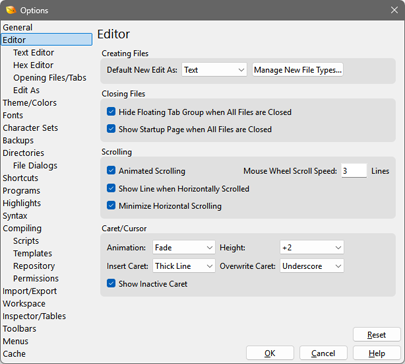
Task: Open Text Editor options page
Action: [x=33, y=52]
